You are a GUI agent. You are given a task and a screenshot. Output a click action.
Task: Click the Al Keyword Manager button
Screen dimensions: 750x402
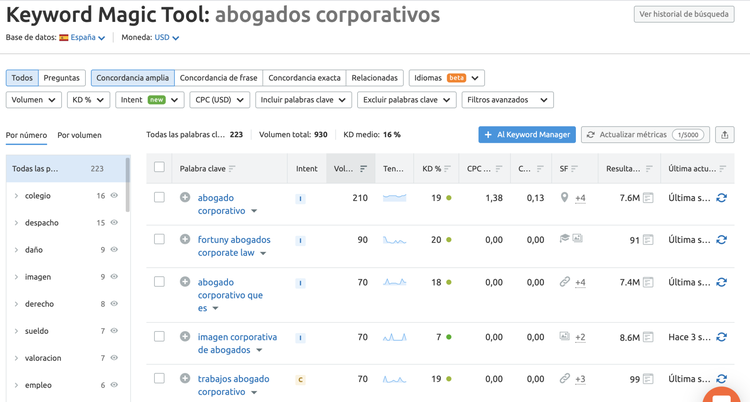pyautogui.click(x=527, y=134)
